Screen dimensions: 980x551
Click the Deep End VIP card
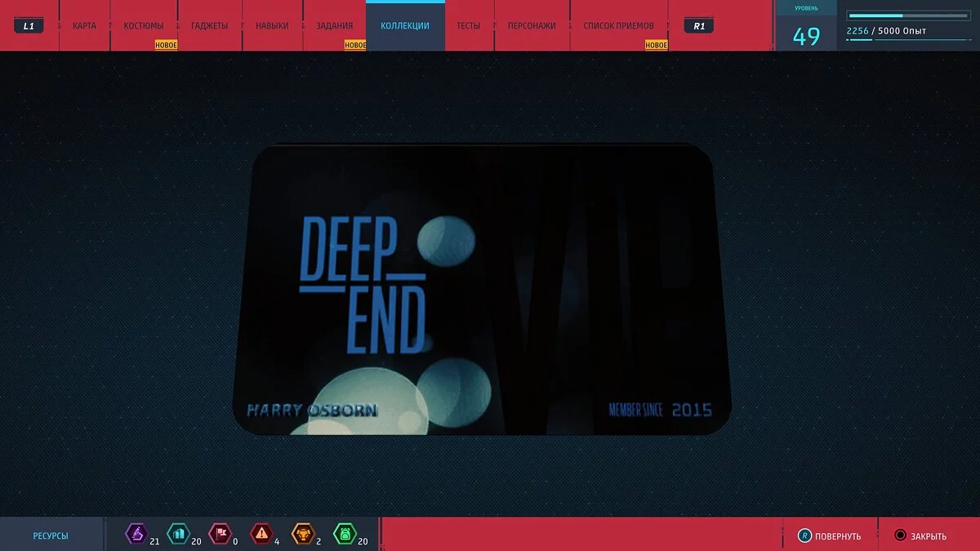point(482,290)
